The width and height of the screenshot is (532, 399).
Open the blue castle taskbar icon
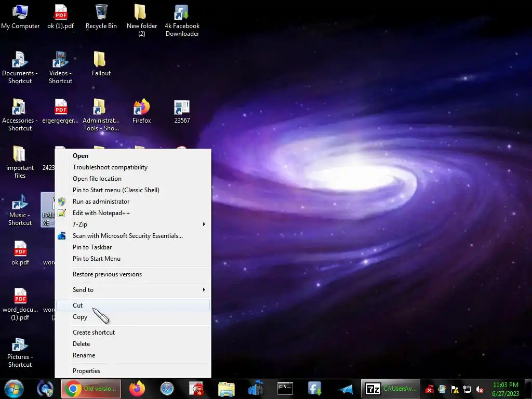[x=256, y=389]
